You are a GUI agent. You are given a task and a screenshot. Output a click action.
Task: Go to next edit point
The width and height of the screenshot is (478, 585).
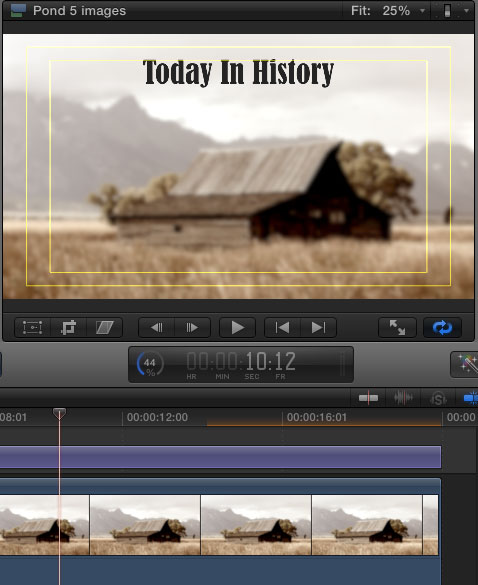click(x=318, y=328)
